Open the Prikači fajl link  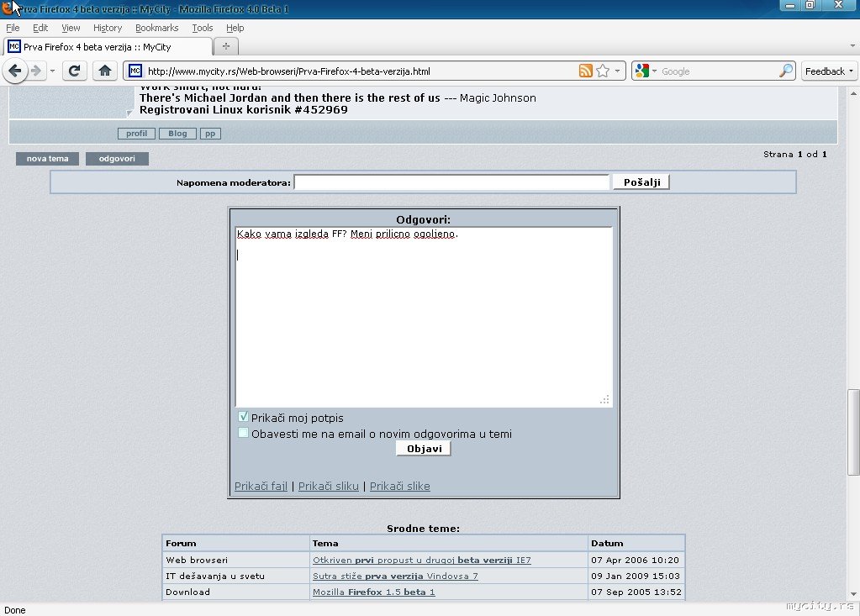click(261, 486)
